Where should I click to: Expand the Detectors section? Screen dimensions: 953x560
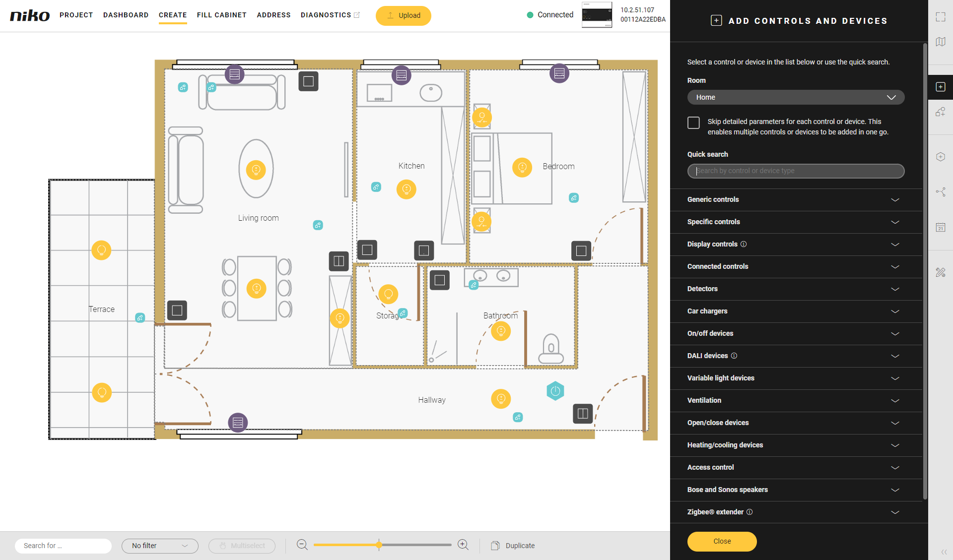pyautogui.click(x=796, y=289)
